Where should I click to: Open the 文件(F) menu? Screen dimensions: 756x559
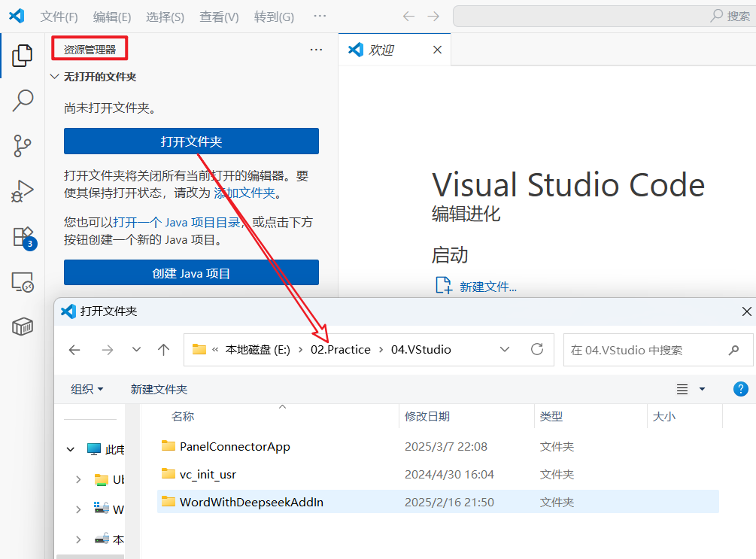click(59, 17)
